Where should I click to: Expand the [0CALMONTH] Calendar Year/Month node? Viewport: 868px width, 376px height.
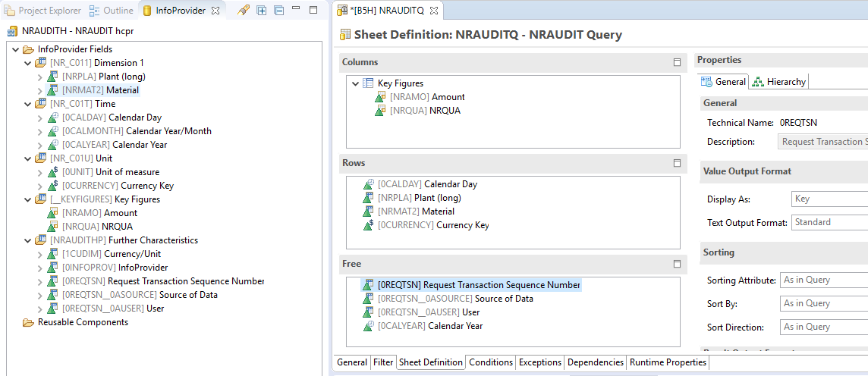tap(40, 131)
